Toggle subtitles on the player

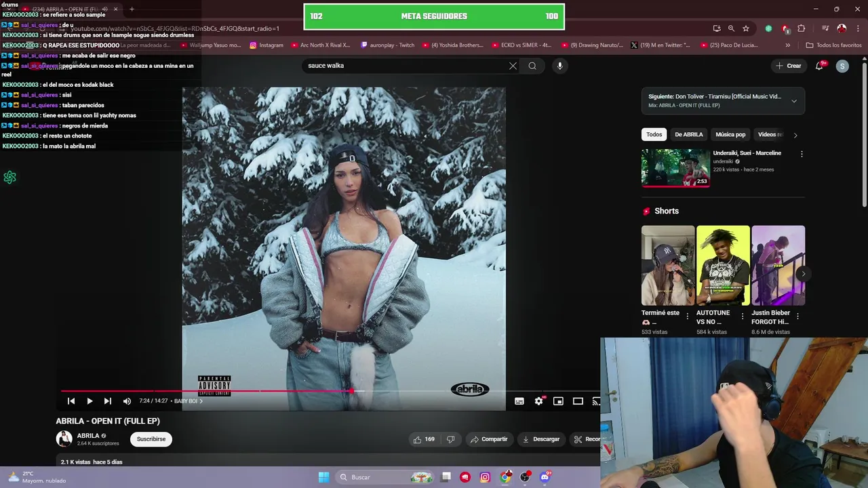[x=519, y=401]
